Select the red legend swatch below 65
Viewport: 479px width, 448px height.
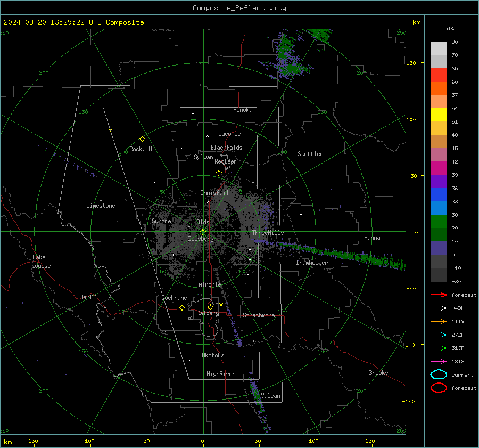click(439, 75)
